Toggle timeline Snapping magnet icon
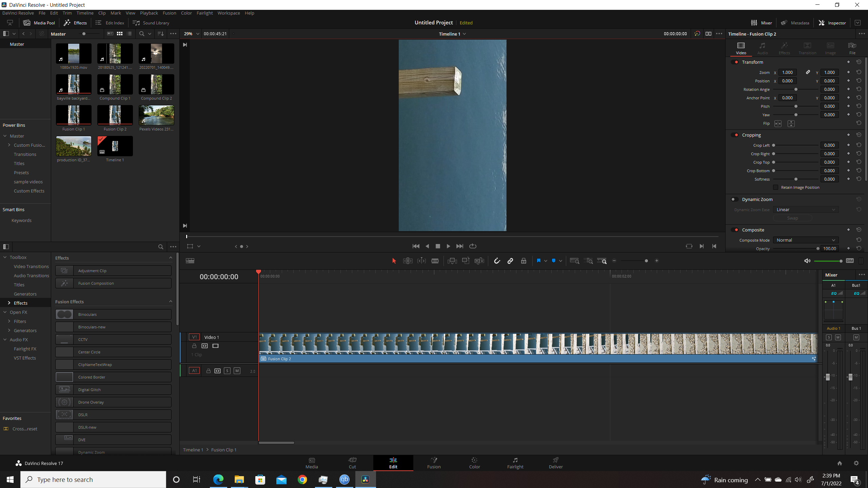Screen dimensions: 868x488 tap(497, 261)
